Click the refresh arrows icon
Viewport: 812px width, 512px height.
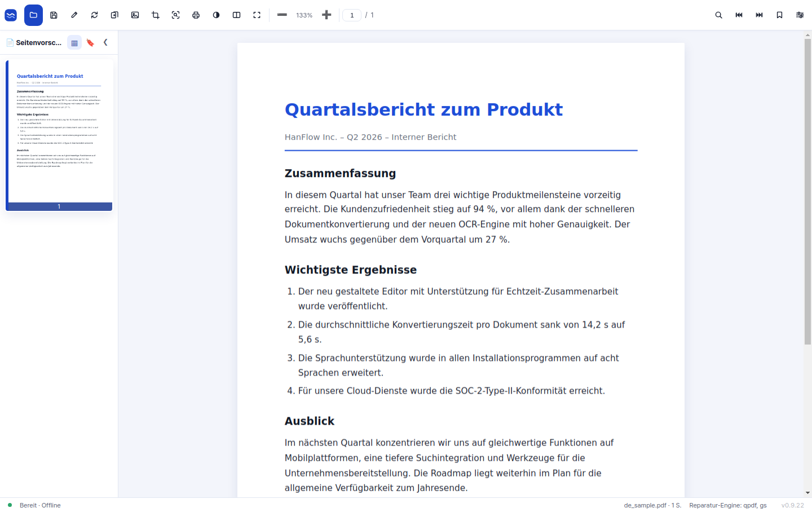(x=94, y=15)
